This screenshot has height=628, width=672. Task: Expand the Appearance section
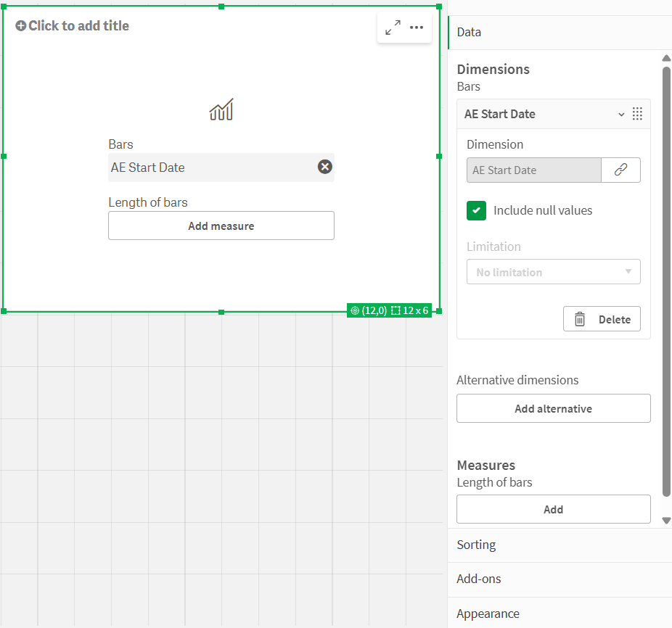tap(560, 613)
